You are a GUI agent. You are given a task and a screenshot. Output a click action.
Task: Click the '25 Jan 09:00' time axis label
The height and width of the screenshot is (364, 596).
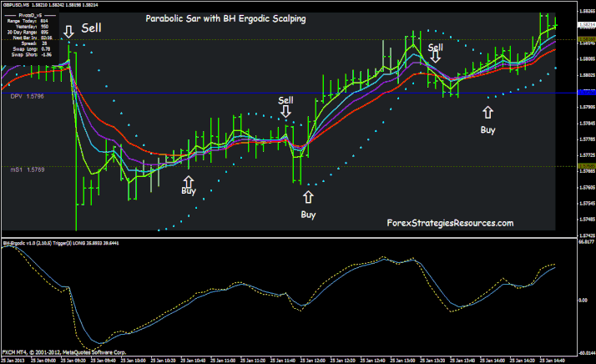click(x=43, y=360)
